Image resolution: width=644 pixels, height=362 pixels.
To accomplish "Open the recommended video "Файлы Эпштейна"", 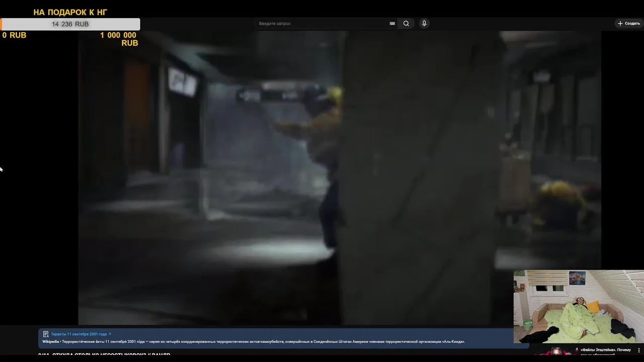I will click(x=605, y=351).
